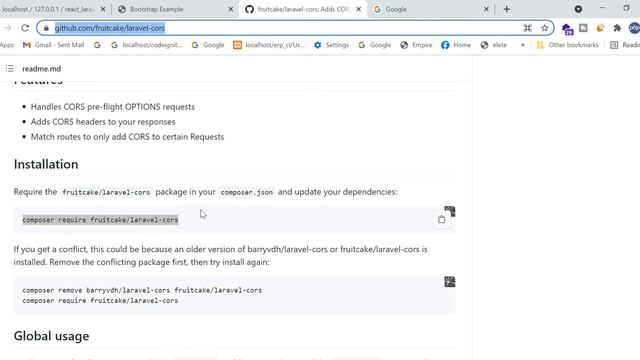Click the orange extension icon in the toolbar
Image resolution: width=640 pixels, height=360 pixels.
pyautogui.click(x=600, y=28)
